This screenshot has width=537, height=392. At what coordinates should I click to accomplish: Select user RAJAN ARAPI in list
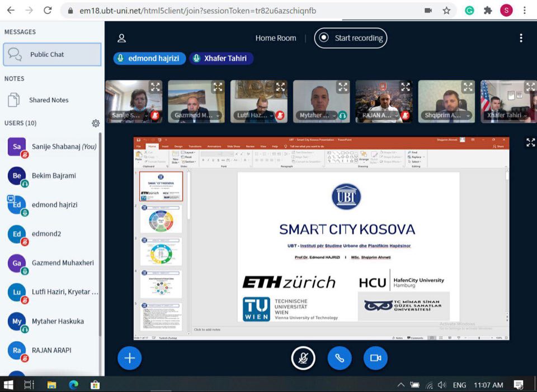51,351
